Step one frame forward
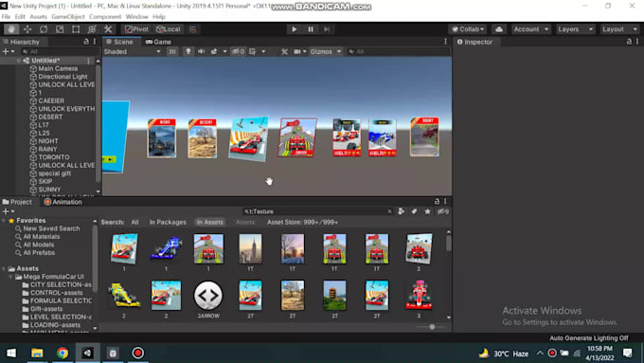Screen dimensions: 644x363 327,29
